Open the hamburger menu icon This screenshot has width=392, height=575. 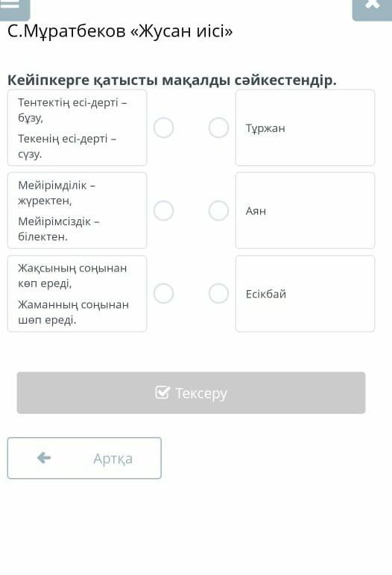point(15,8)
